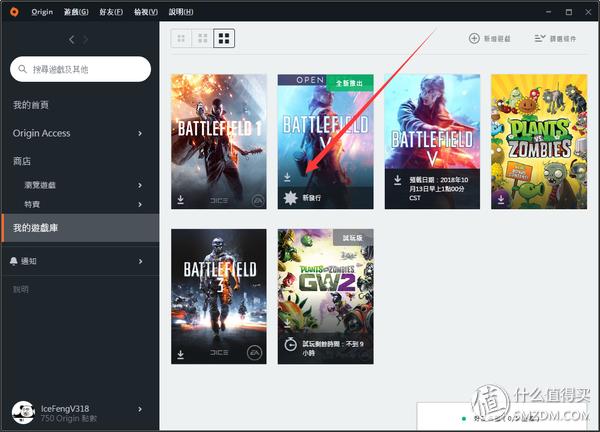
Task: Expand the 瀏覽遊戲 chevron
Action: (x=140, y=185)
